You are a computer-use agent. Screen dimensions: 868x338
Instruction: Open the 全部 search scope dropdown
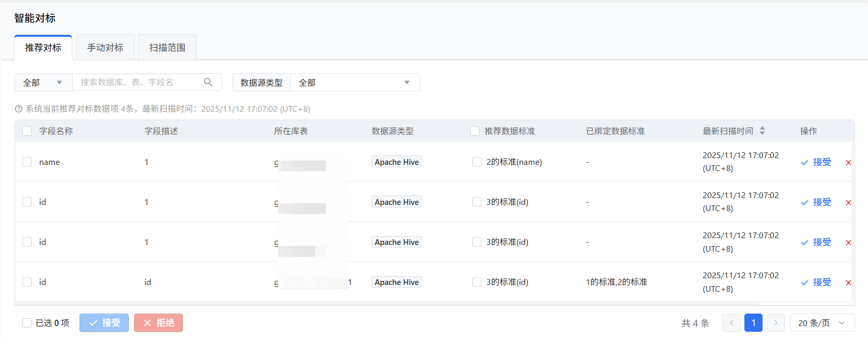tap(43, 83)
